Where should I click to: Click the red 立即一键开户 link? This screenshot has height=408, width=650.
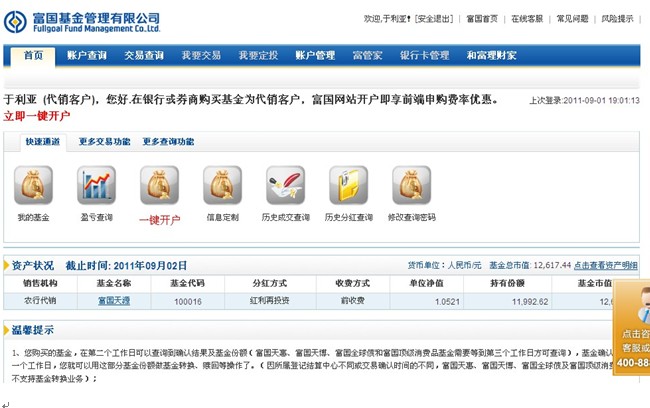tap(37, 116)
